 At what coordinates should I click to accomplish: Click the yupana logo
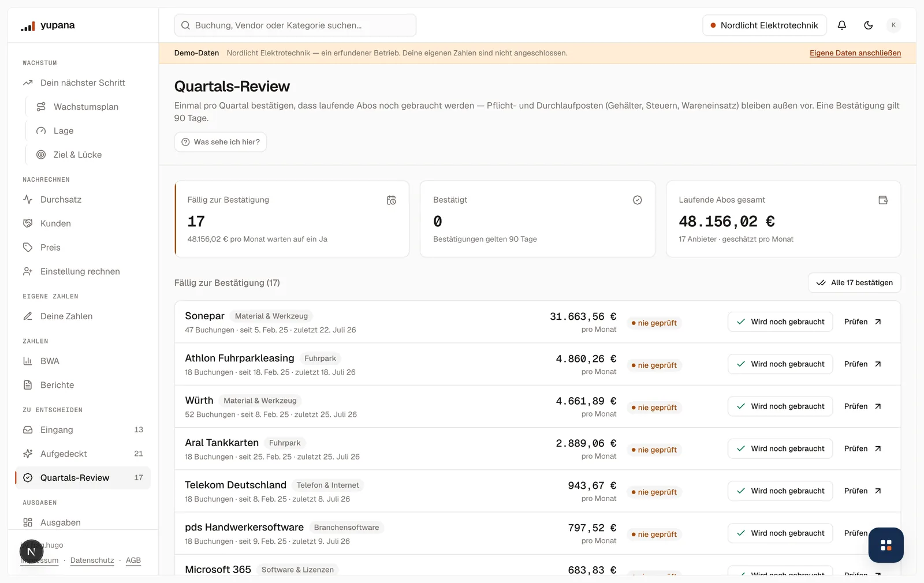(x=48, y=25)
